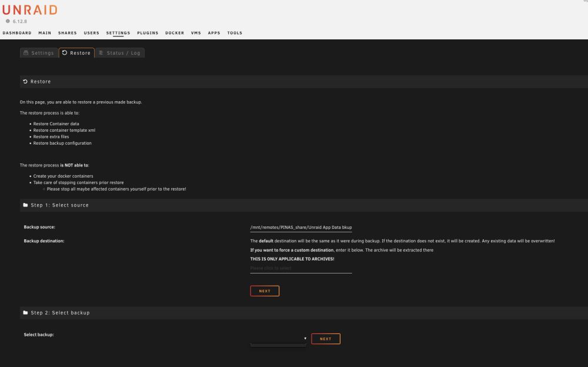Click Restore backup configuration text

[62, 143]
